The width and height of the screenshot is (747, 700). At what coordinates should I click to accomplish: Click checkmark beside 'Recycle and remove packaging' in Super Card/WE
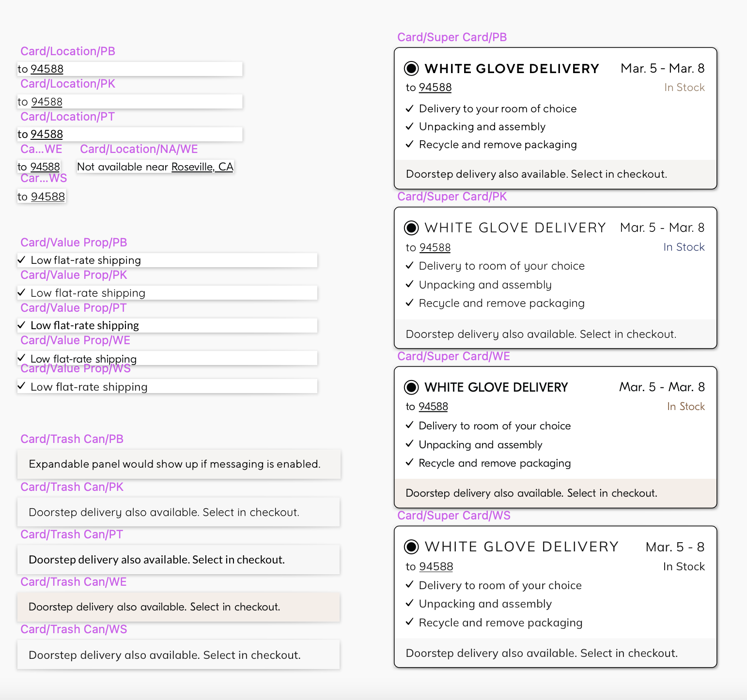[x=410, y=462]
